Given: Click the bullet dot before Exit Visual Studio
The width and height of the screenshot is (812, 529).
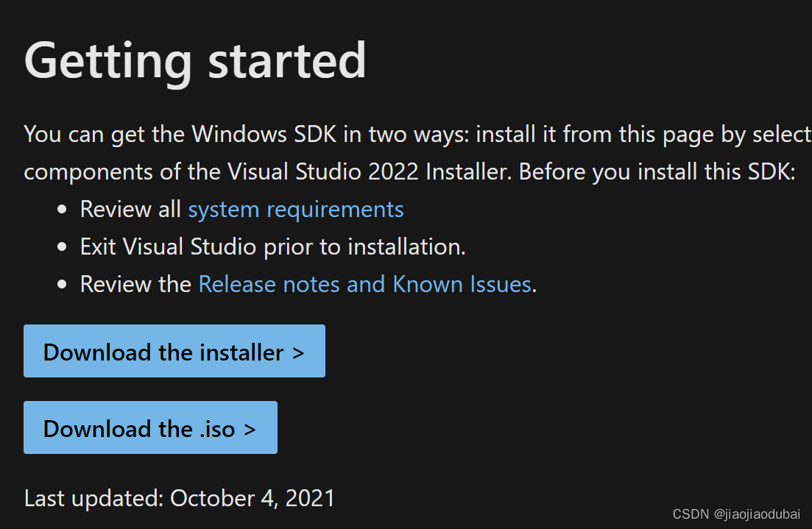Looking at the screenshot, I should click(x=62, y=247).
